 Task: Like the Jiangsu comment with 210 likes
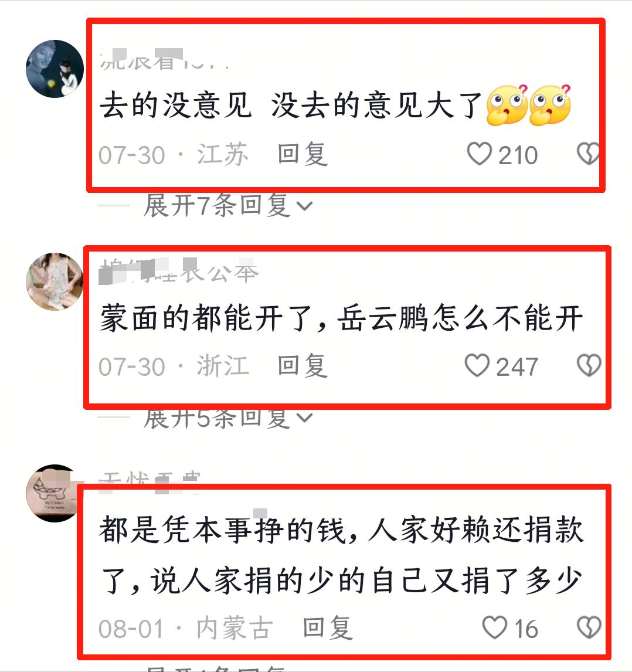point(479,154)
